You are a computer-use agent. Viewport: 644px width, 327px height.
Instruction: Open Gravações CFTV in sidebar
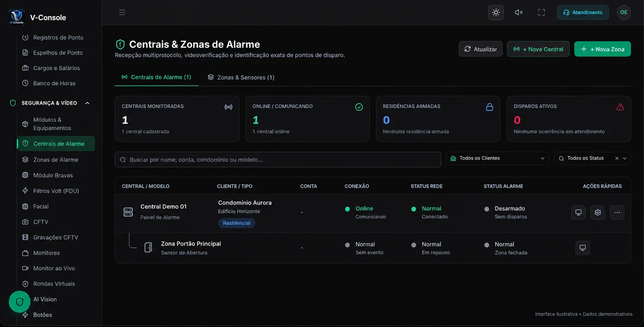click(56, 237)
